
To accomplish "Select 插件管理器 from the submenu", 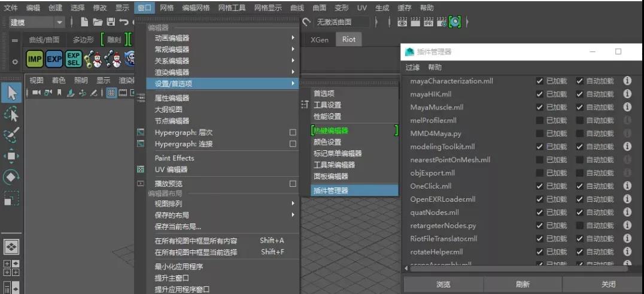I will tap(330, 190).
